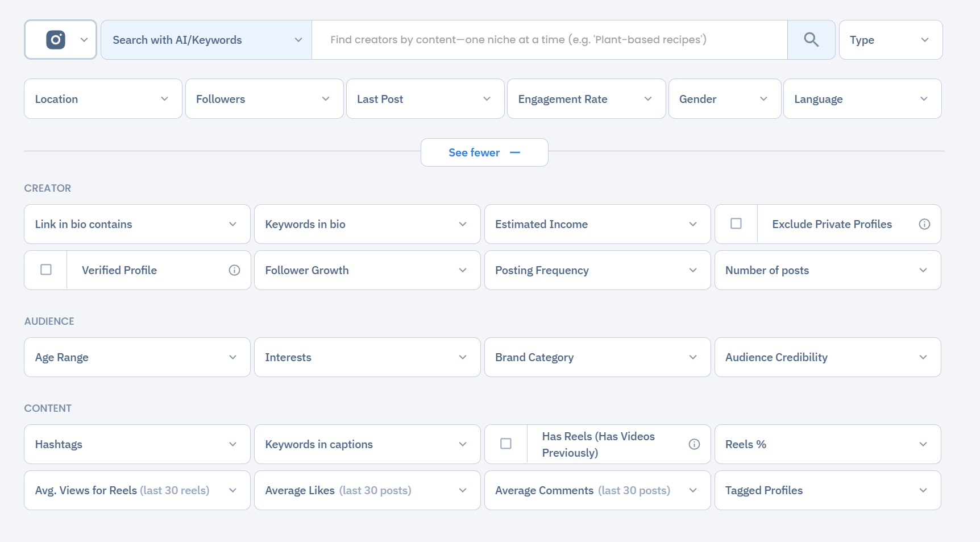The image size is (980, 542).
Task: Click the CREATOR section heading
Action: (48, 188)
